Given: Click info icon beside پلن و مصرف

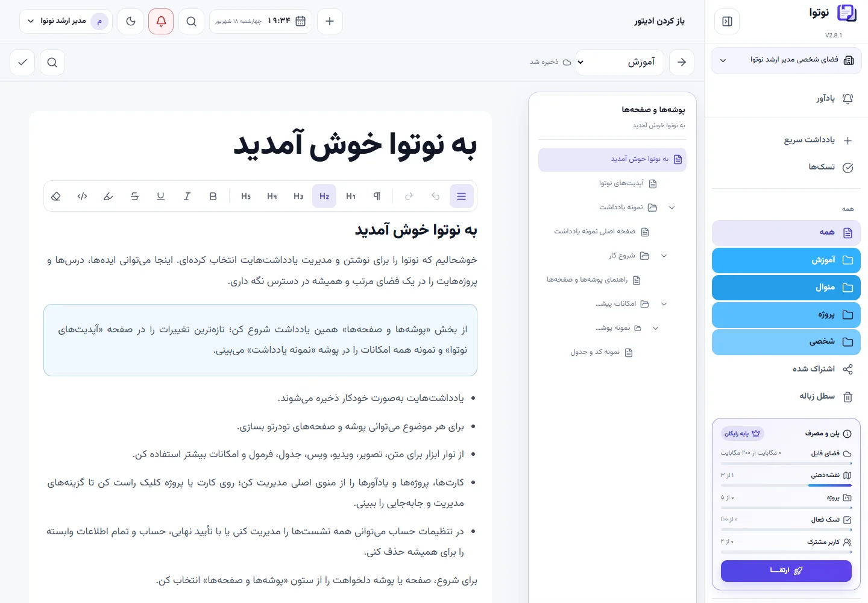Looking at the screenshot, I should coord(847,434).
